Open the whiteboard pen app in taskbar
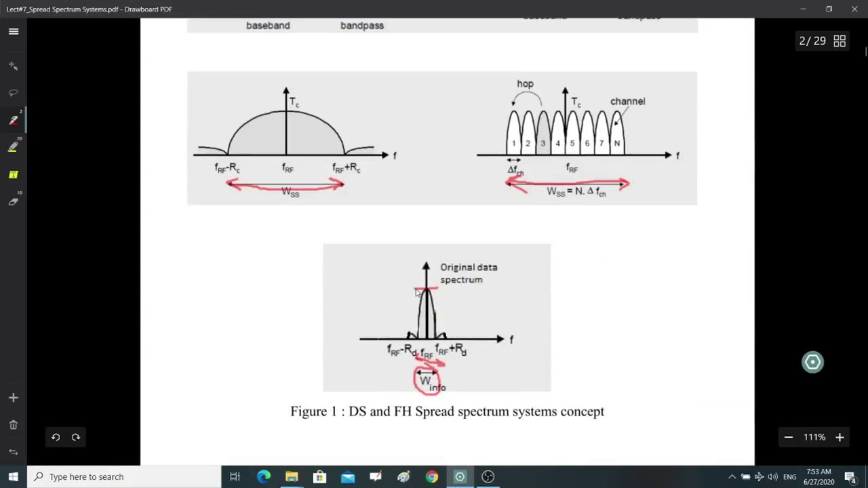Viewport: 868px width, 488px height. click(x=376, y=476)
